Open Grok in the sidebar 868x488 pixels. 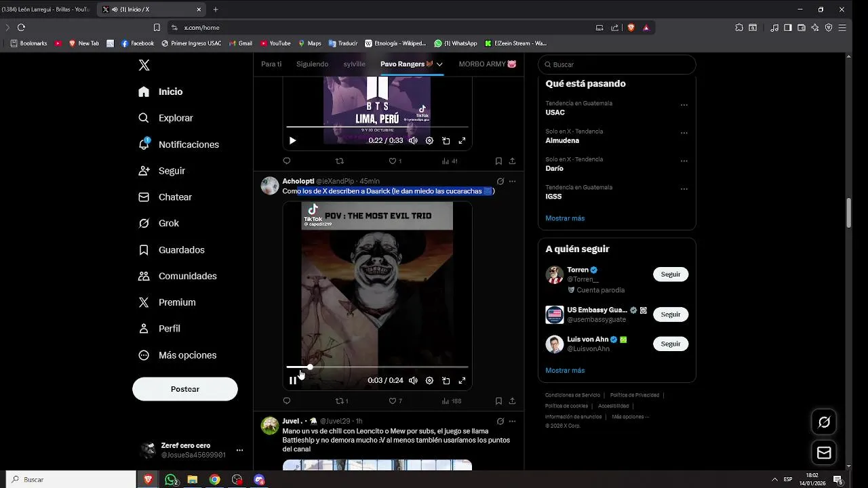[x=159, y=223]
